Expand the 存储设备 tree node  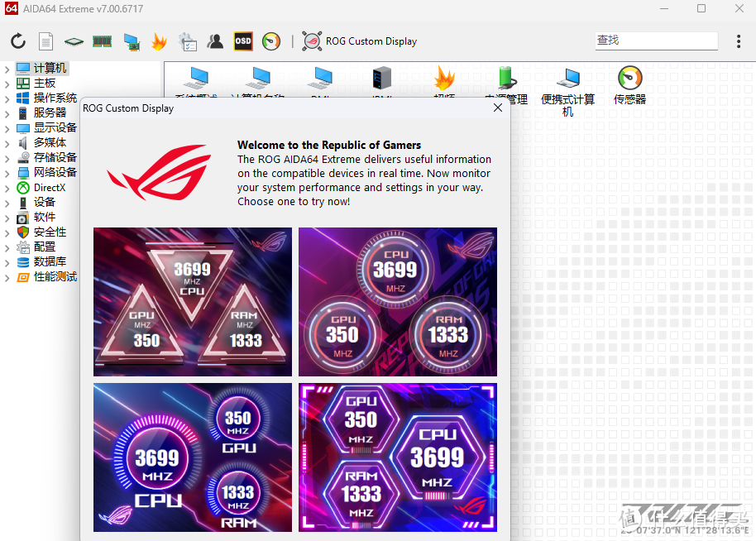coord(7,158)
